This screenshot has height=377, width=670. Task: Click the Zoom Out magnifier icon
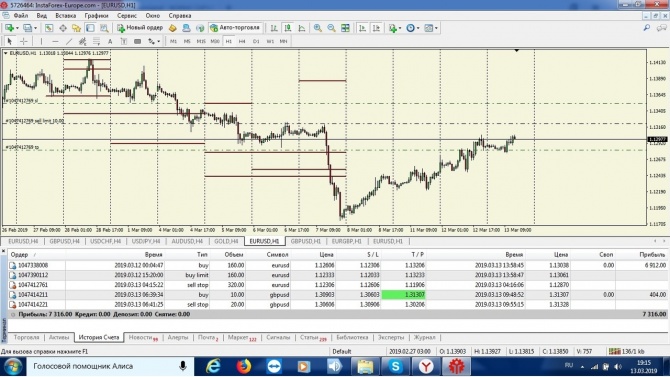click(x=331, y=28)
